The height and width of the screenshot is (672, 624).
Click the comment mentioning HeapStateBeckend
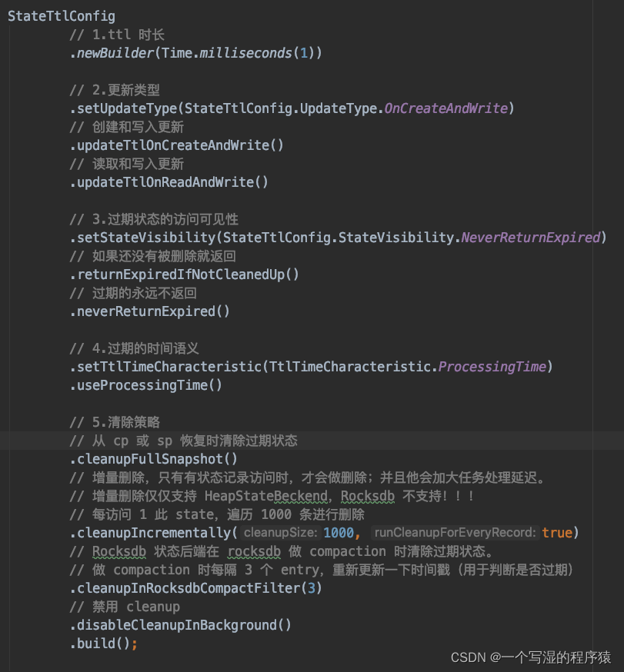[272, 496]
